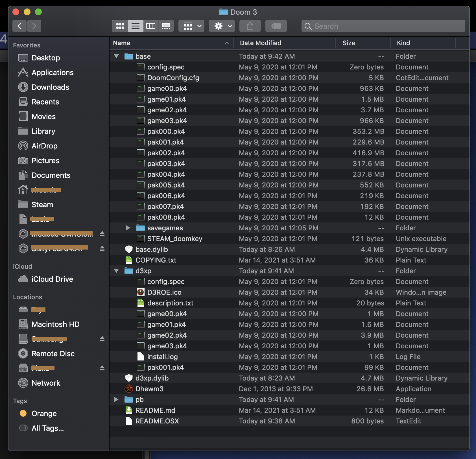Eject the redacted volume below Macintosh HD

point(102,339)
